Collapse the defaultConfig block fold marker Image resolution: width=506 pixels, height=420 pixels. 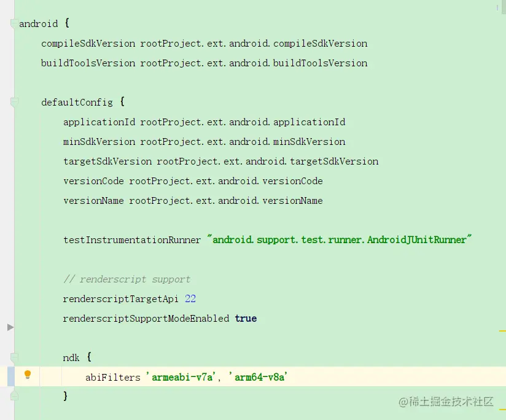click(x=14, y=103)
